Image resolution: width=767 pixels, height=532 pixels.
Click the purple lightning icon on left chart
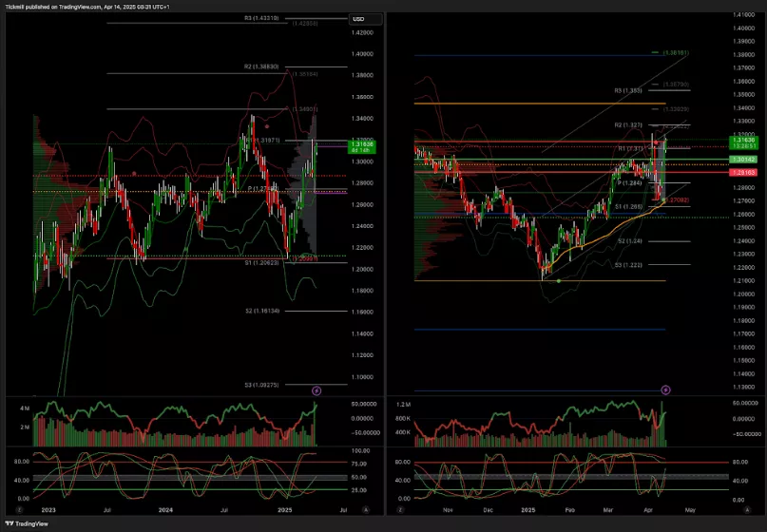click(317, 390)
